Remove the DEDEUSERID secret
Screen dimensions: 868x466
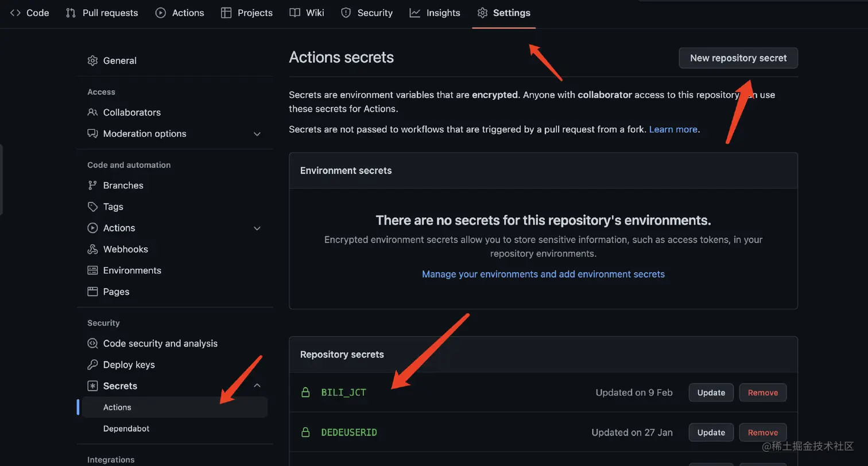pyautogui.click(x=763, y=432)
